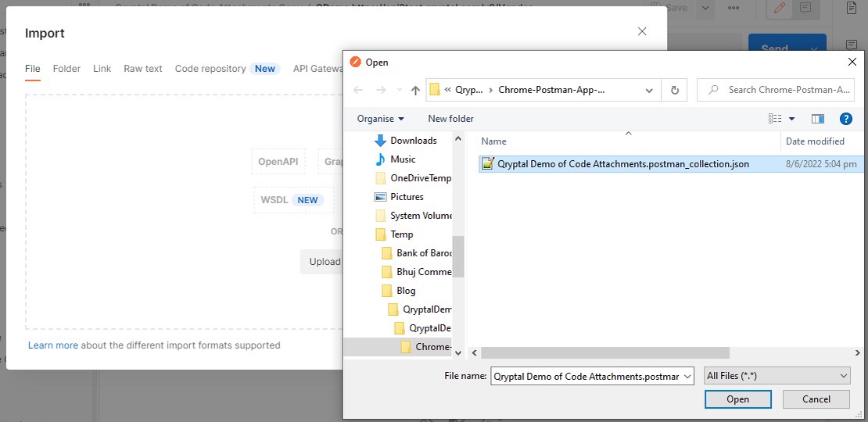Open the Music folder icon
The image size is (868, 422).
[x=381, y=159]
